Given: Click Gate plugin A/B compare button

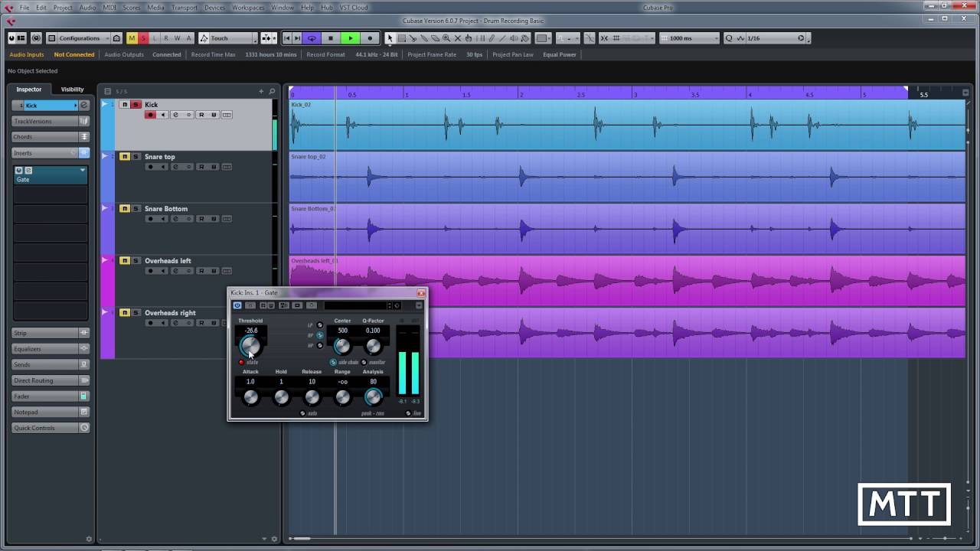Looking at the screenshot, I should tap(284, 305).
